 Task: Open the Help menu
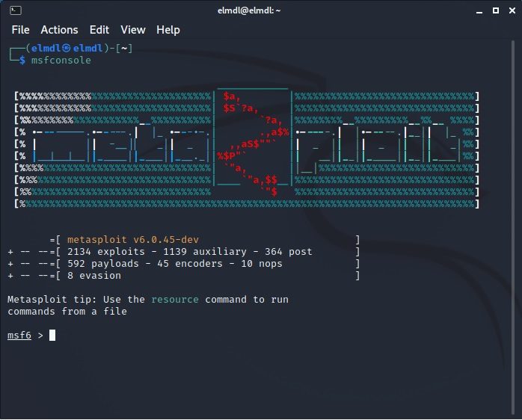tap(168, 30)
